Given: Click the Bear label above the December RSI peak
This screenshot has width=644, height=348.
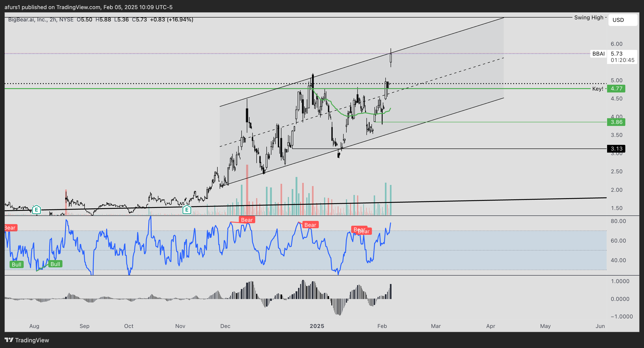Looking at the screenshot, I should (x=247, y=220).
